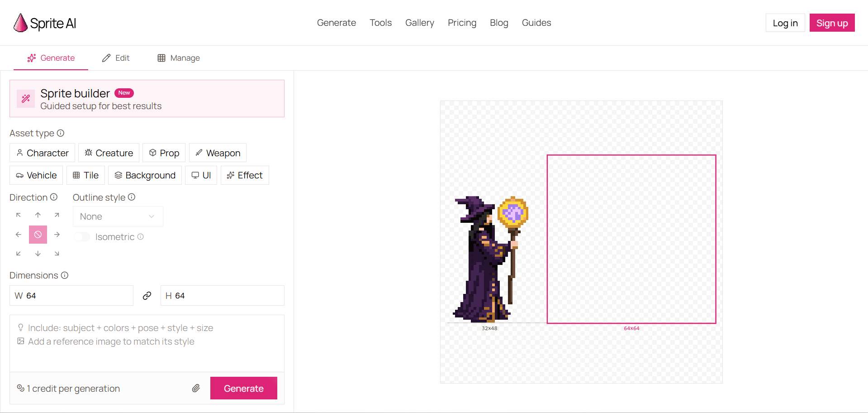Click the Sprite builder magic wand icon
This screenshot has height=413, width=868.
coord(26,99)
